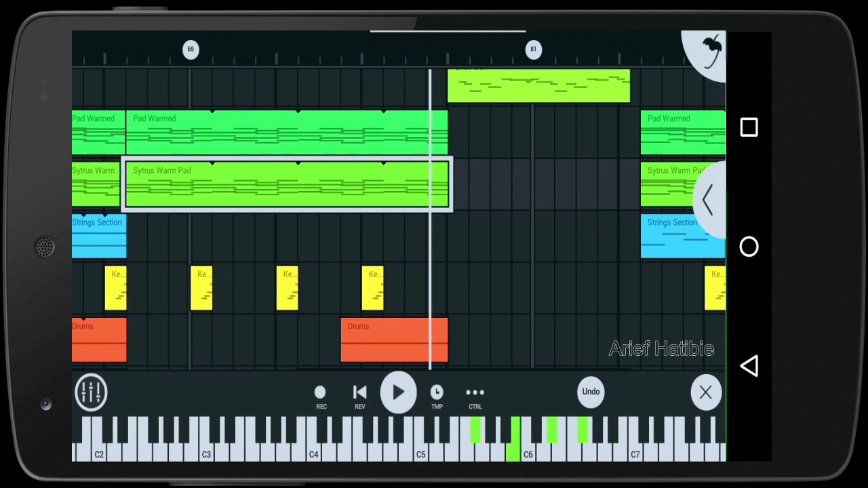The image size is (868, 488).
Task: Select the Strings Section clip at left edge
Action: coord(99,237)
